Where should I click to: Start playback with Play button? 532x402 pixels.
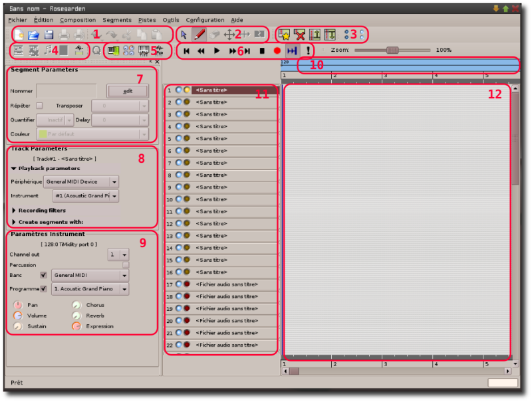click(x=217, y=51)
